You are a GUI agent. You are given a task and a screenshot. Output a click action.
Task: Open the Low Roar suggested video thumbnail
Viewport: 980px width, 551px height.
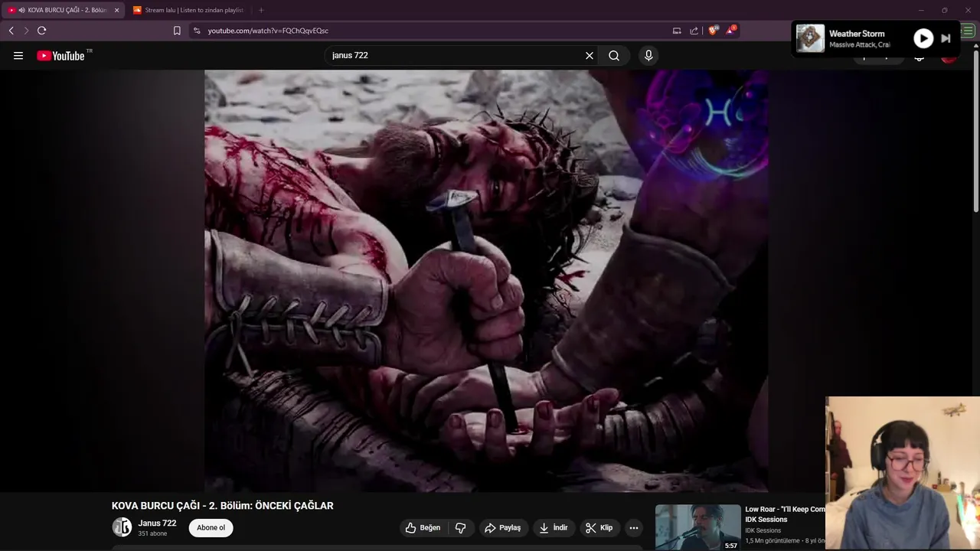pos(697,527)
